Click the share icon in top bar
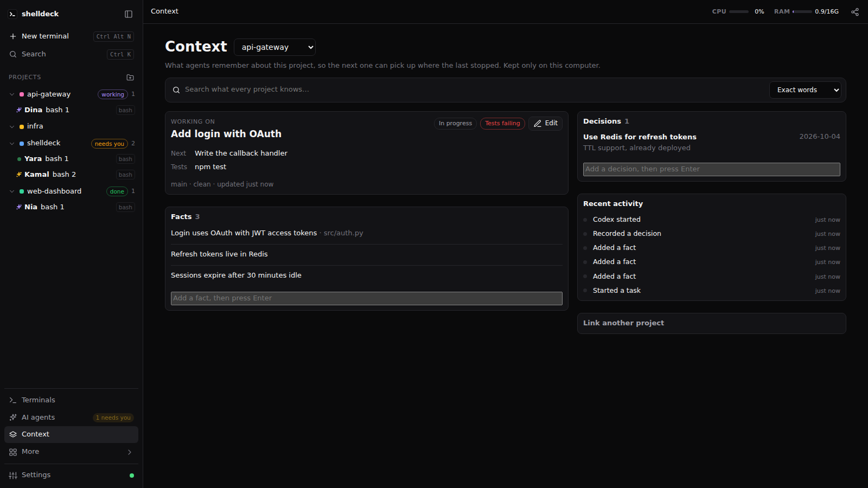The image size is (868, 488). (855, 12)
